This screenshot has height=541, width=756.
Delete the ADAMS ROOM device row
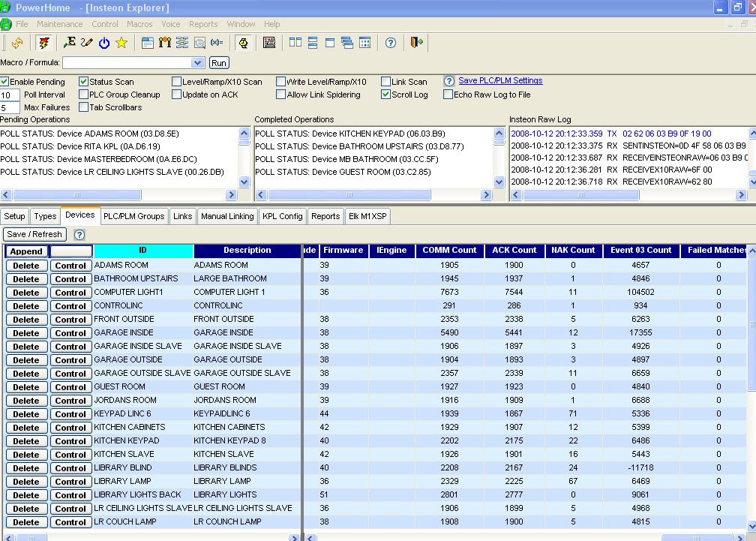click(26, 266)
